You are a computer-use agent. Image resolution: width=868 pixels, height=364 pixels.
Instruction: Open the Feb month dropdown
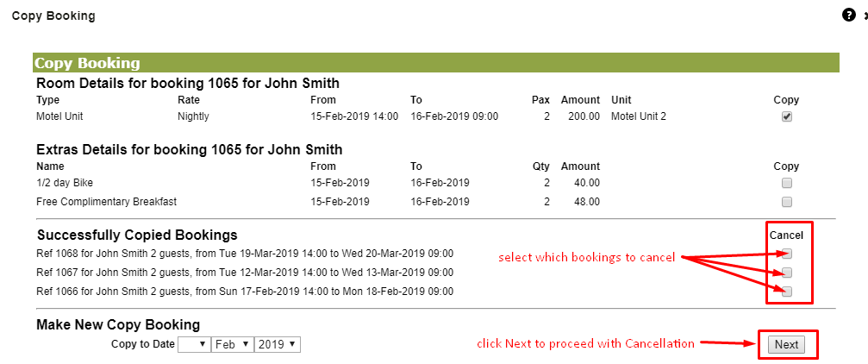point(233,345)
